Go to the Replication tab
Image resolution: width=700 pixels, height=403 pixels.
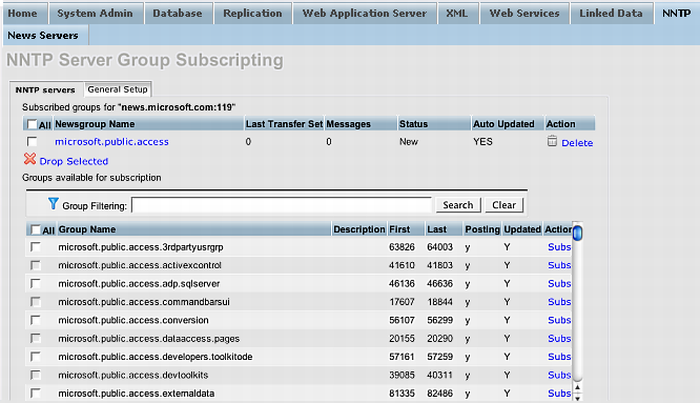coord(253,13)
